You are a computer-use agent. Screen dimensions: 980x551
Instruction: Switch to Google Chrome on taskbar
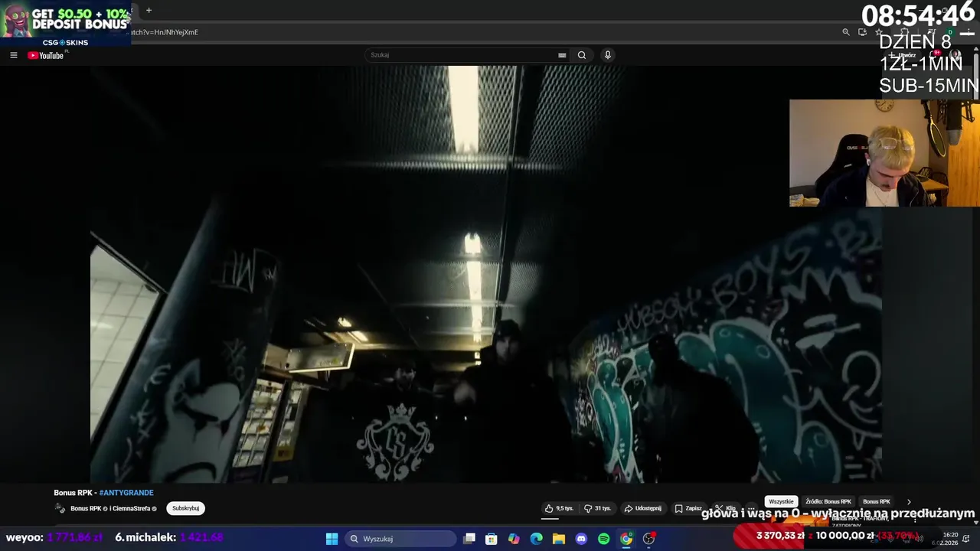coord(626,539)
